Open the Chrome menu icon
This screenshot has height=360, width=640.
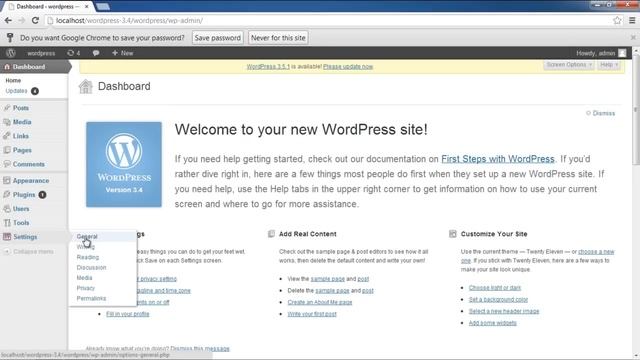tap(632, 20)
